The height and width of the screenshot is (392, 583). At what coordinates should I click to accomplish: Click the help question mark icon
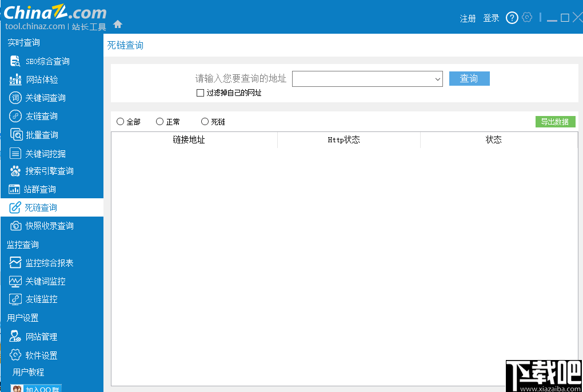[x=512, y=18]
